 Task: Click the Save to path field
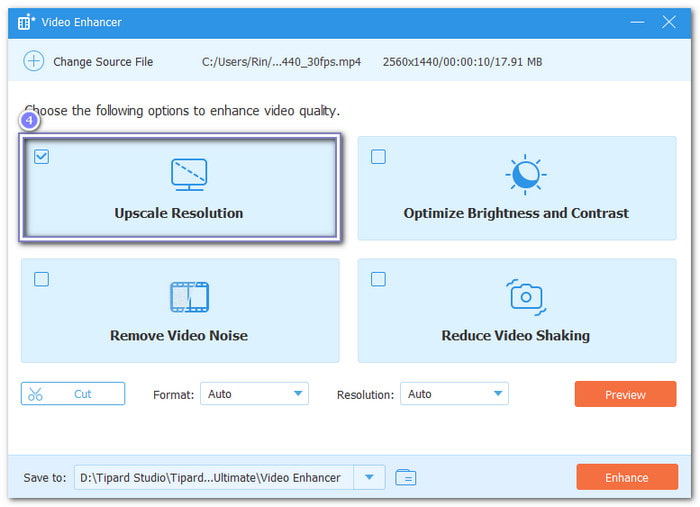click(x=214, y=477)
